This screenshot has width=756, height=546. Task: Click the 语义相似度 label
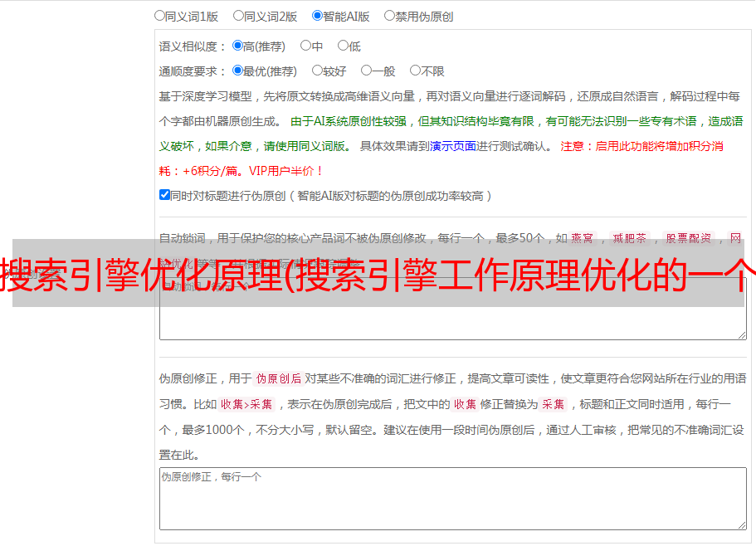coord(192,46)
